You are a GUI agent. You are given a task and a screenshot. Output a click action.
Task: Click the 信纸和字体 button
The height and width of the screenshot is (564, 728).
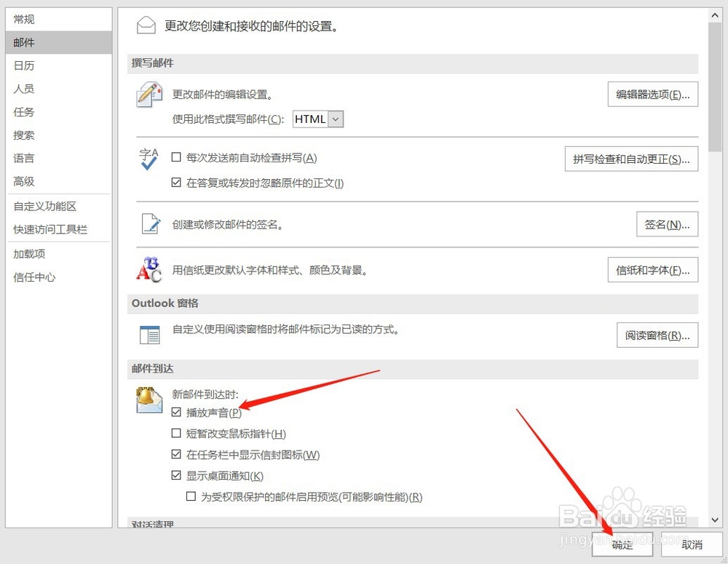(x=653, y=270)
